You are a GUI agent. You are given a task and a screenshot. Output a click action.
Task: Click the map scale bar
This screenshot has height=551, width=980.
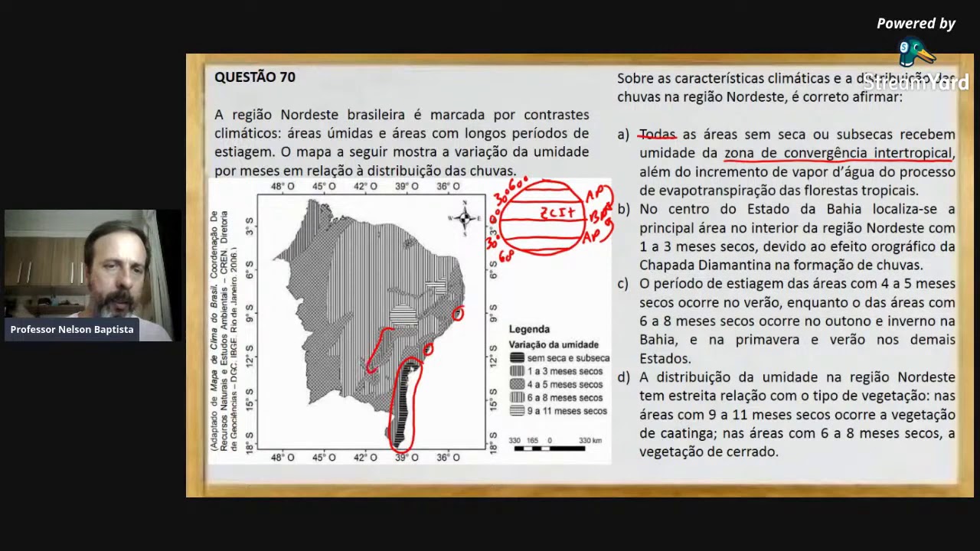(x=550, y=448)
